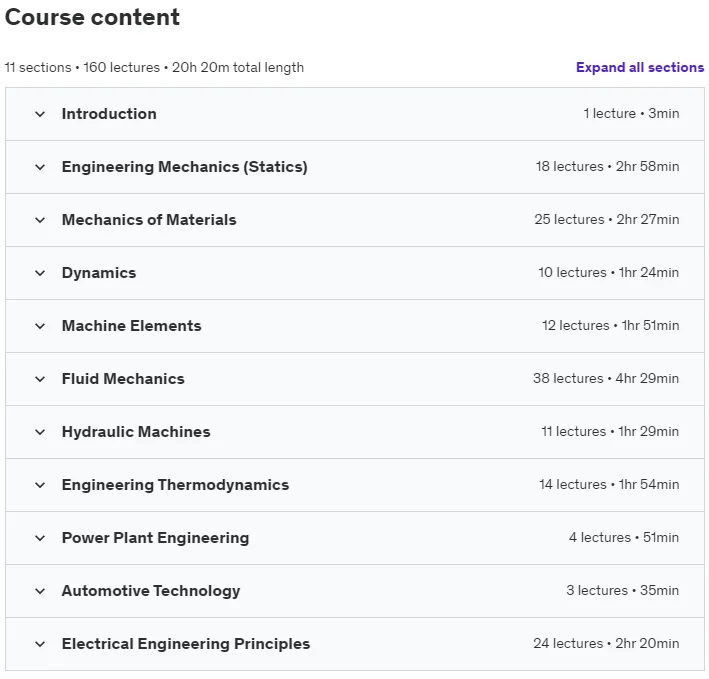
Task: Open Engineering Thermodynamics chevron
Action: tap(40, 485)
